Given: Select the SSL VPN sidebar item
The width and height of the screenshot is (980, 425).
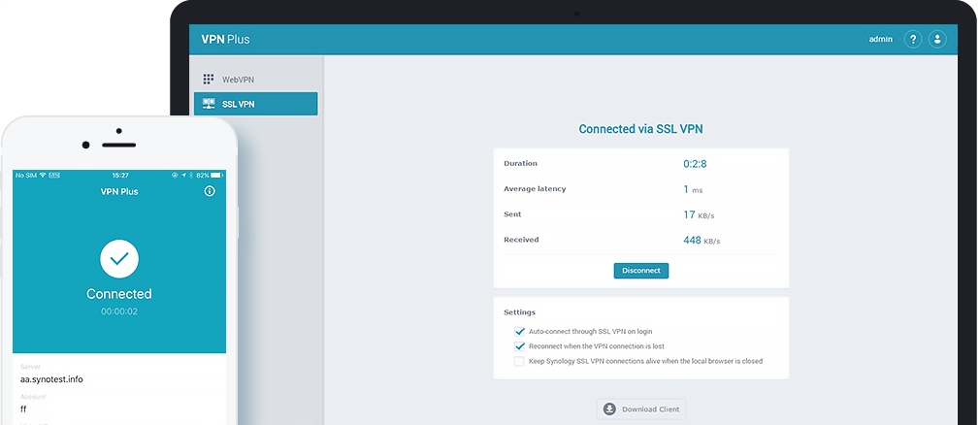Looking at the screenshot, I should coord(255,104).
